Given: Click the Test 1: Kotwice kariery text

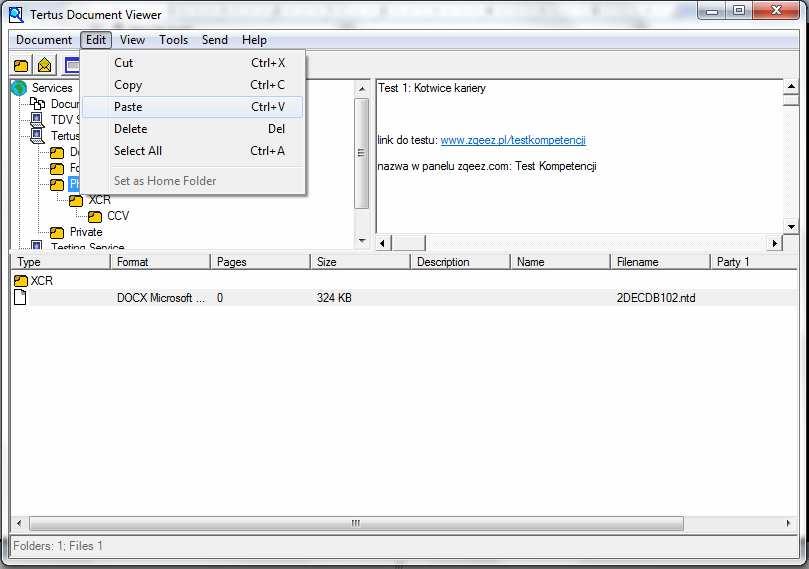Looking at the screenshot, I should (x=432, y=88).
